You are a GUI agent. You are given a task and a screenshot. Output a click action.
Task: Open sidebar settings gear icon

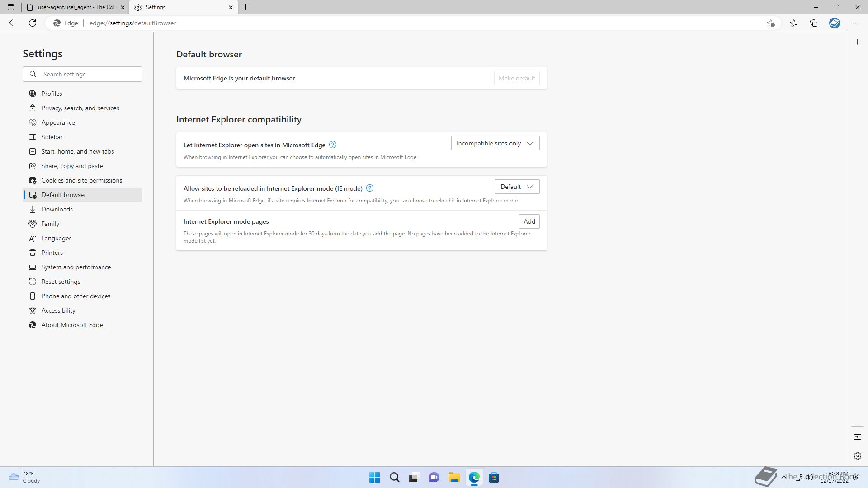point(857,456)
